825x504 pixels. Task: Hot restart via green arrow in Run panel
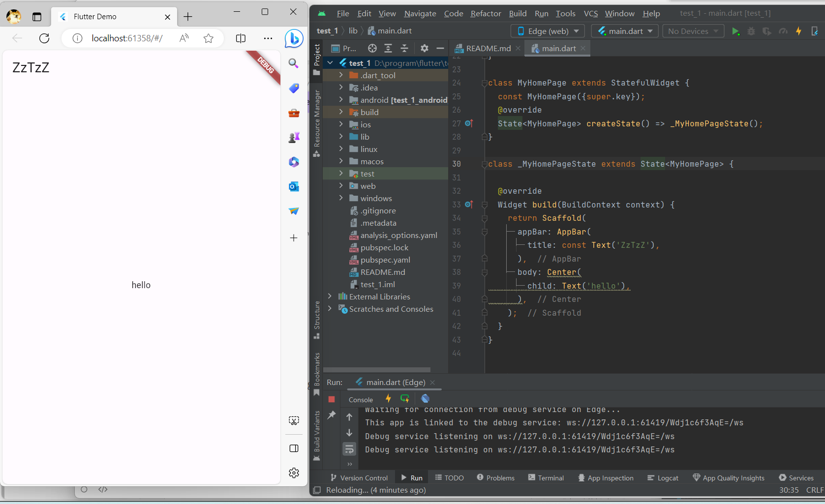[x=405, y=399]
